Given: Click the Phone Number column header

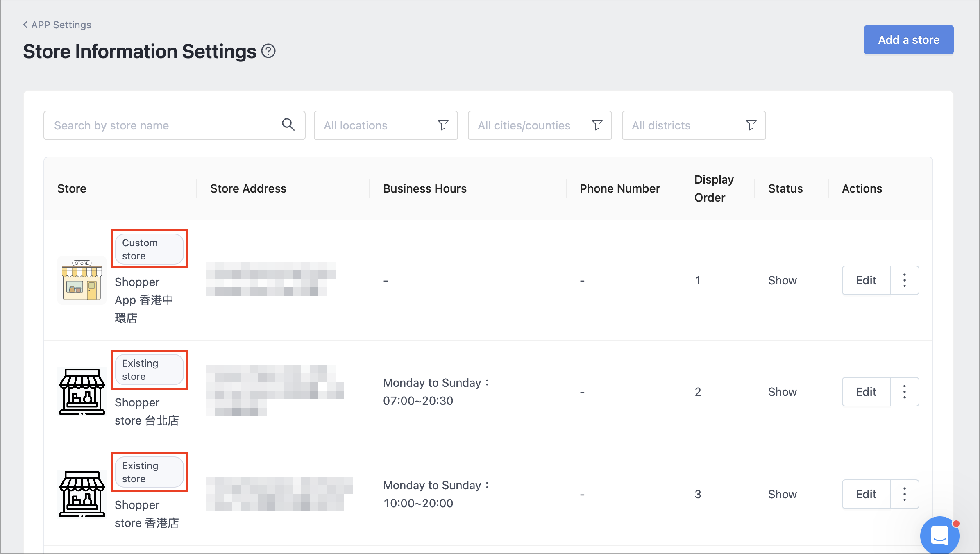Looking at the screenshot, I should pyautogui.click(x=620, y=188).
